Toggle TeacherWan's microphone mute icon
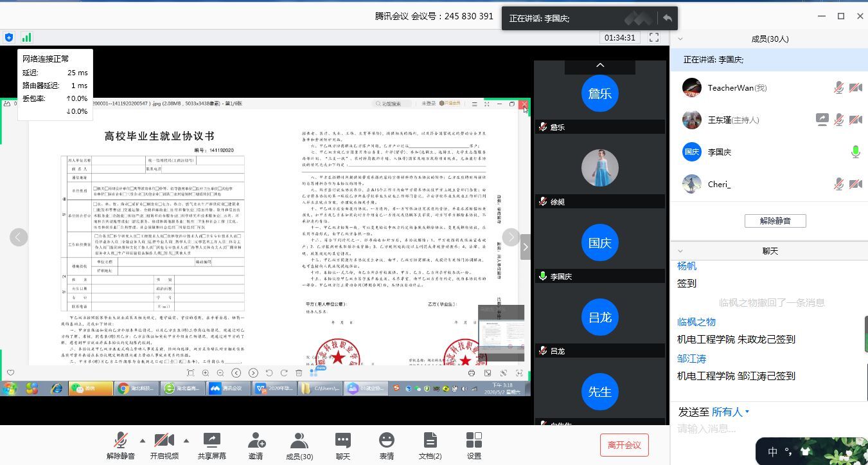 point(838,87)
